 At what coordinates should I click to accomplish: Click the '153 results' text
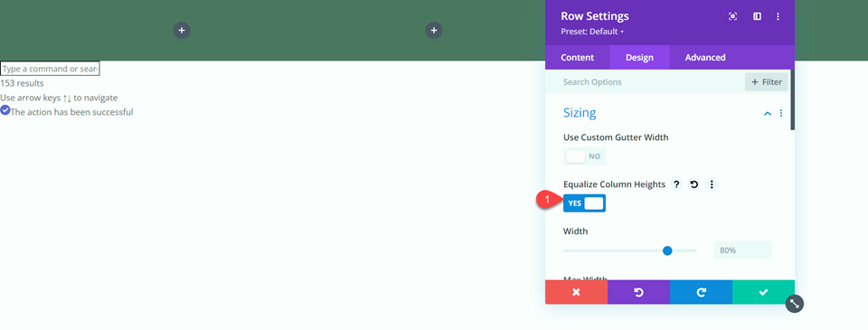pos(22,83)
